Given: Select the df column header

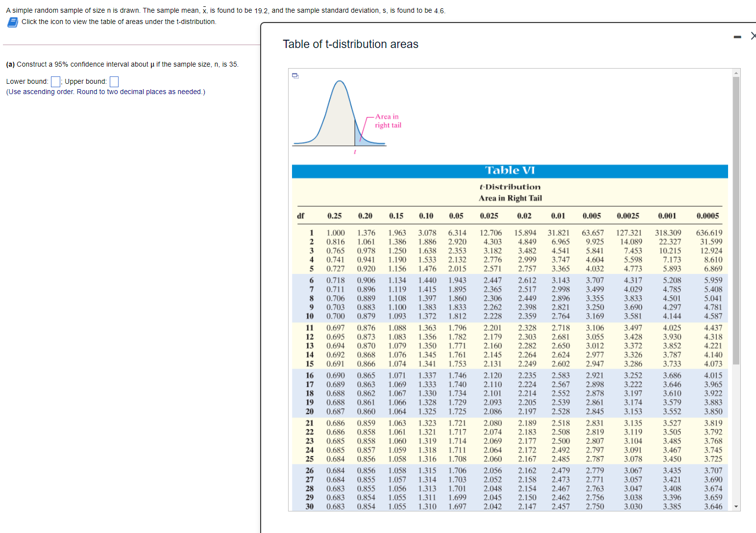Looking at the screenshot, I should click(301, 216).
